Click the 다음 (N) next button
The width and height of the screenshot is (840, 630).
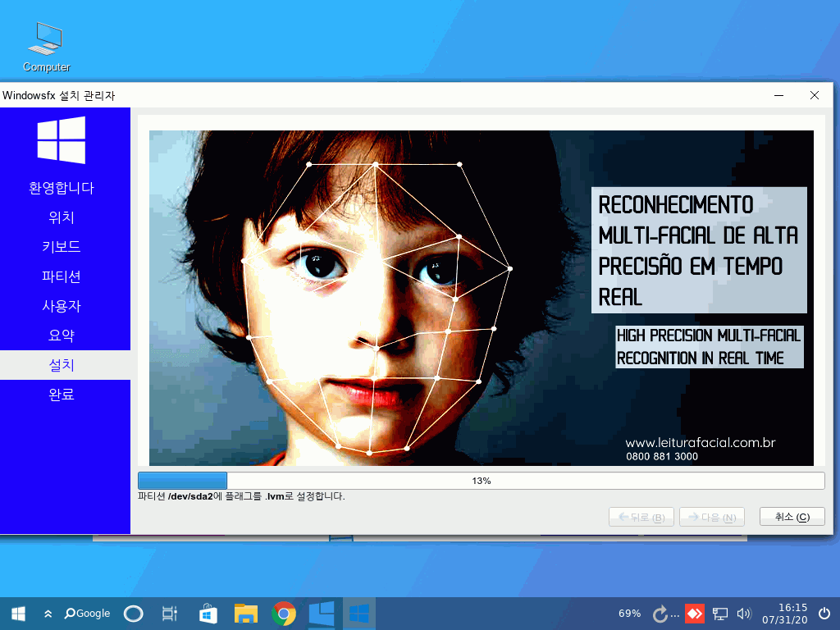(712, 517)
